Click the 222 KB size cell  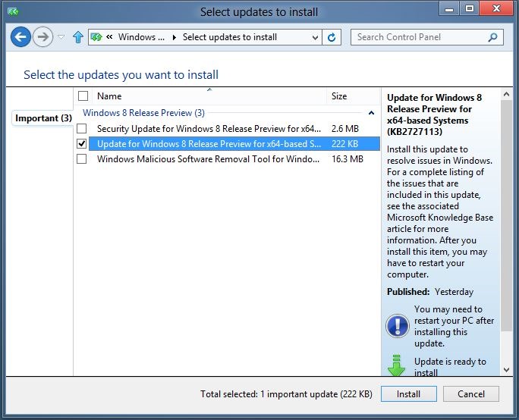click(345, 143)
